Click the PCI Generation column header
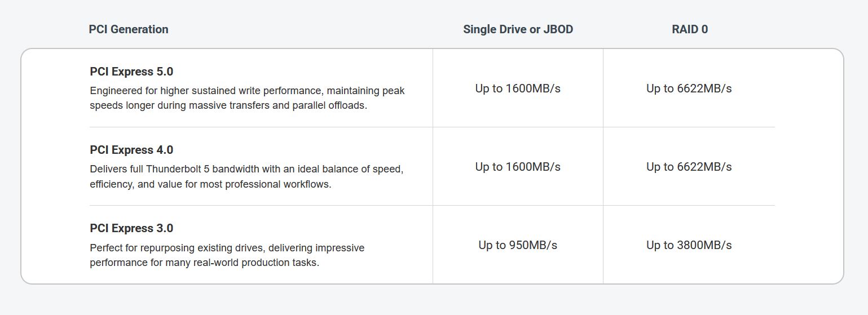This screenshot has height=315, width=868. [x=129, y=29]
